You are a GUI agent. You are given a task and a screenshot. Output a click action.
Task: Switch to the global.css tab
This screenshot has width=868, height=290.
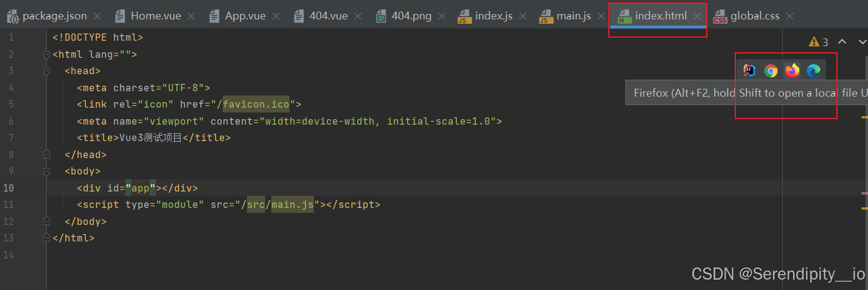pos(755,16)
